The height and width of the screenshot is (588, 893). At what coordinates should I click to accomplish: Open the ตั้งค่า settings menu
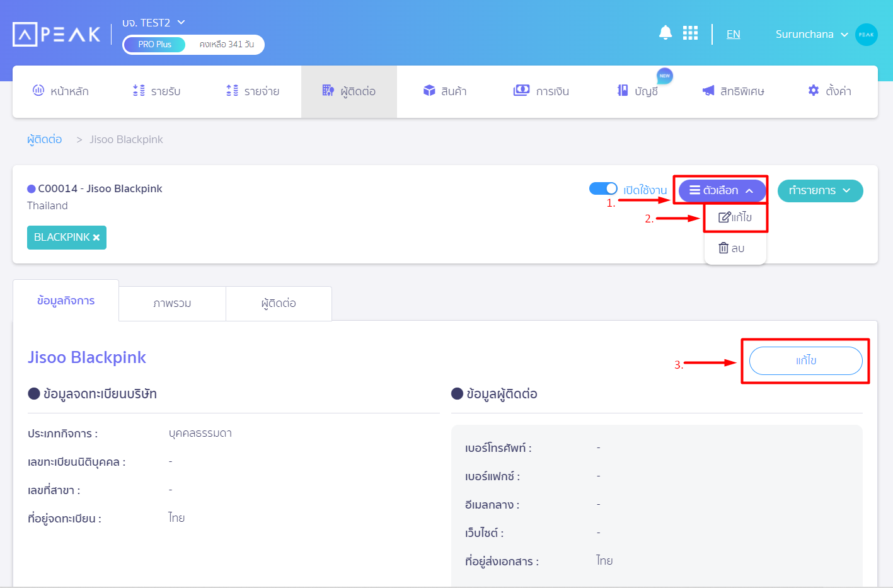pyautogui.click(x=830, y=91)
